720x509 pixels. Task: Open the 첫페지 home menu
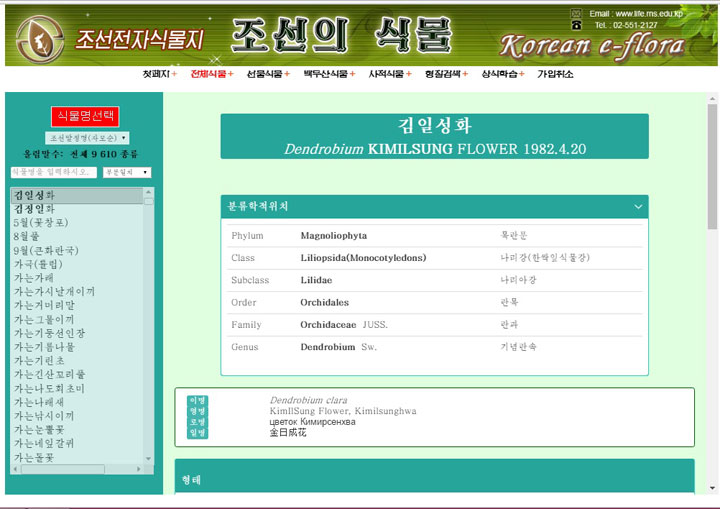pyautogui.click(x=159, y=74)
